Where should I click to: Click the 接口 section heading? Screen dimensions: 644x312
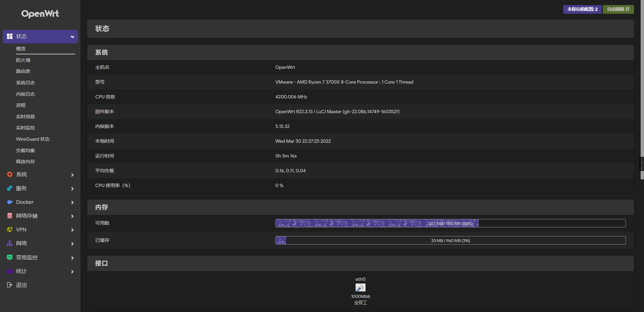tap(102, 263)
